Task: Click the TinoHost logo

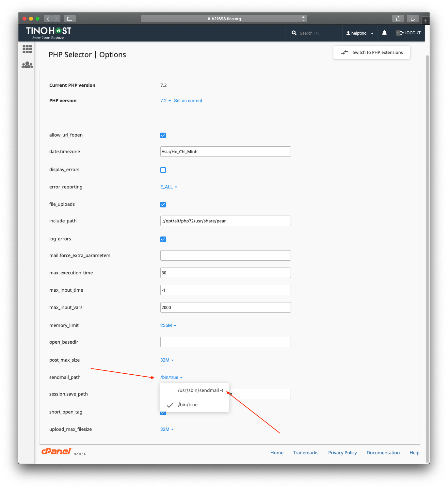Action: coord(49,33)
